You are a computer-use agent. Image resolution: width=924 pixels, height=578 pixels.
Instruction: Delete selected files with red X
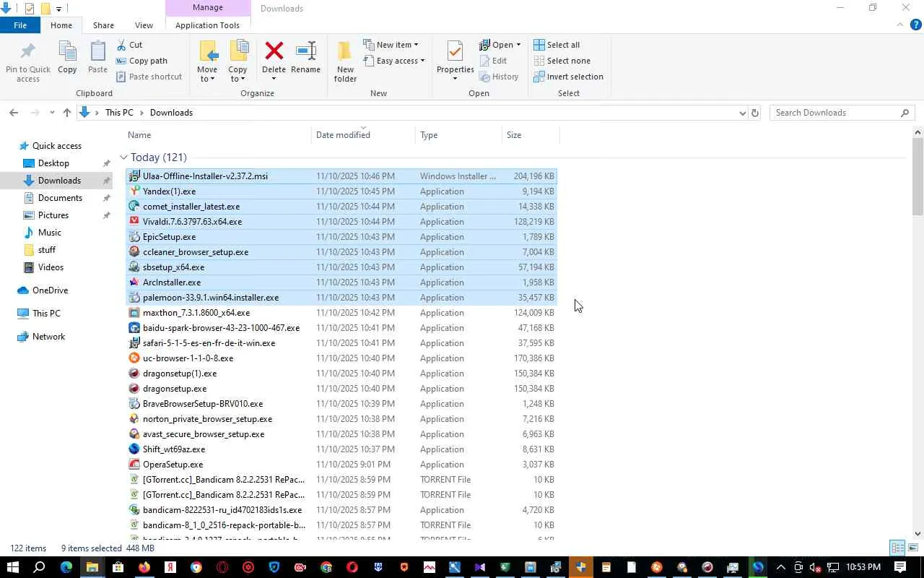click(274, 58)
